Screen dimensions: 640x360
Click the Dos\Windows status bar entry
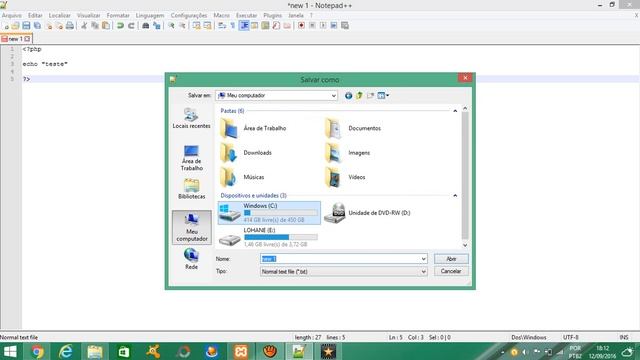coord(529,338)
